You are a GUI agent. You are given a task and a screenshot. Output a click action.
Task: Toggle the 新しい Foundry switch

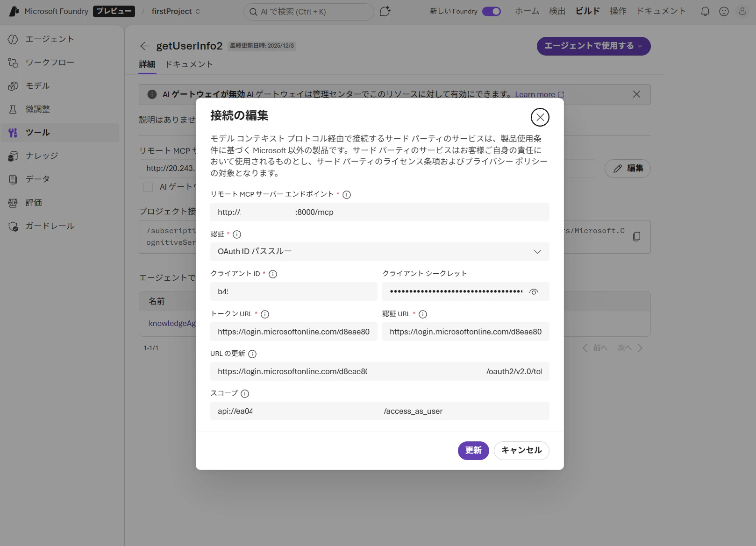point(492,11)
